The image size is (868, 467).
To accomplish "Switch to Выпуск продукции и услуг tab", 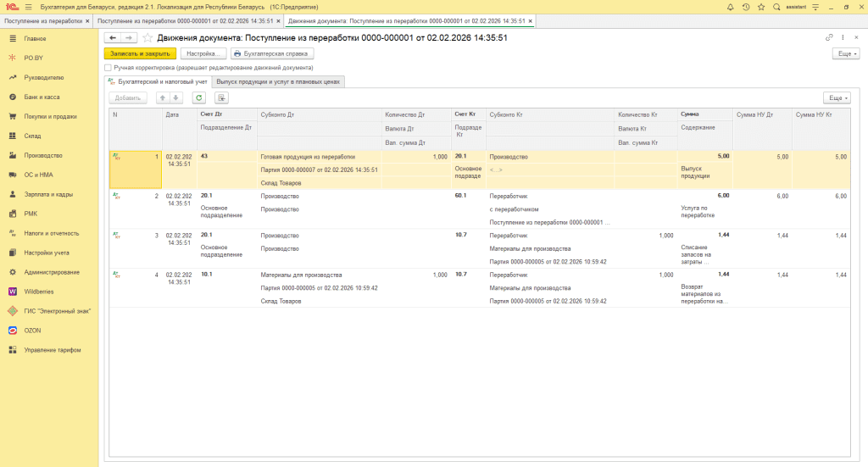I will (x=278, y=81).
